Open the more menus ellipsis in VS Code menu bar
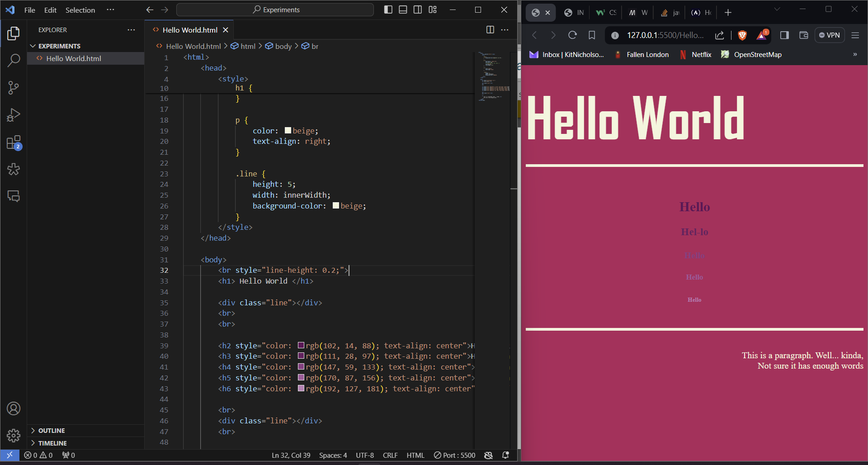Image resolution: width=868 pixels, height=465 pixels. (110, 10)
